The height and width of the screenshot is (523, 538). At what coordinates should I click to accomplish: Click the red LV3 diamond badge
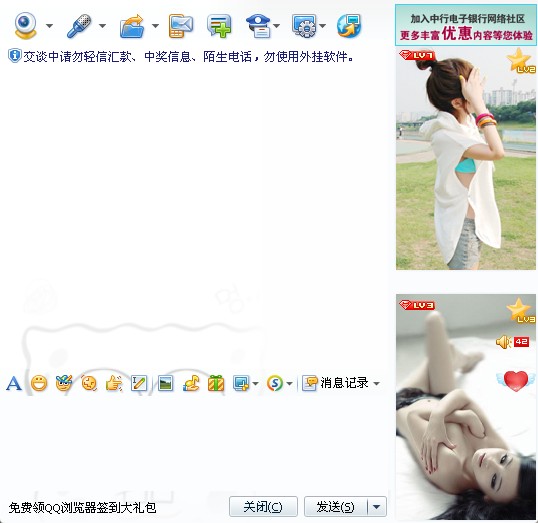pos(417,305)
